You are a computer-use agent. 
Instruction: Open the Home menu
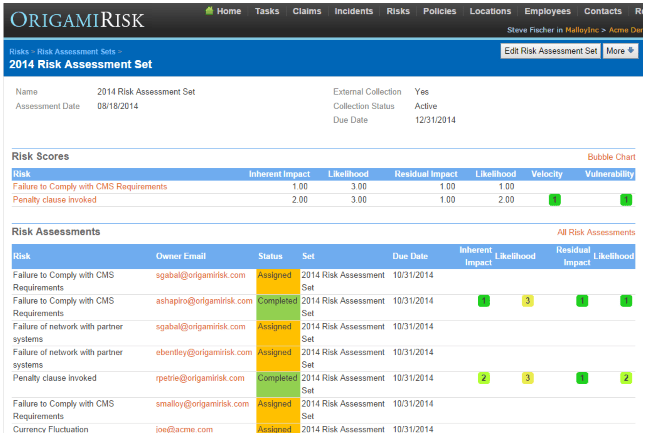[229, 11]
